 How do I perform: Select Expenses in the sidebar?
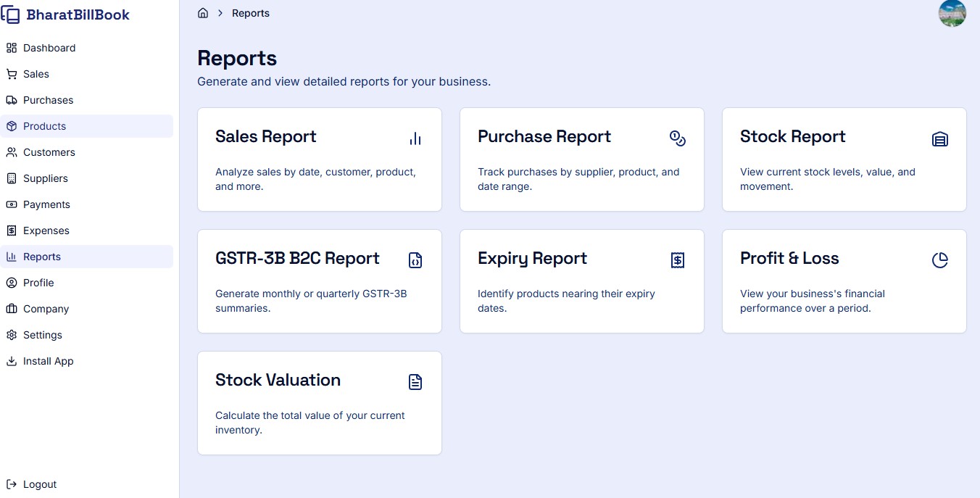[46, 231]
